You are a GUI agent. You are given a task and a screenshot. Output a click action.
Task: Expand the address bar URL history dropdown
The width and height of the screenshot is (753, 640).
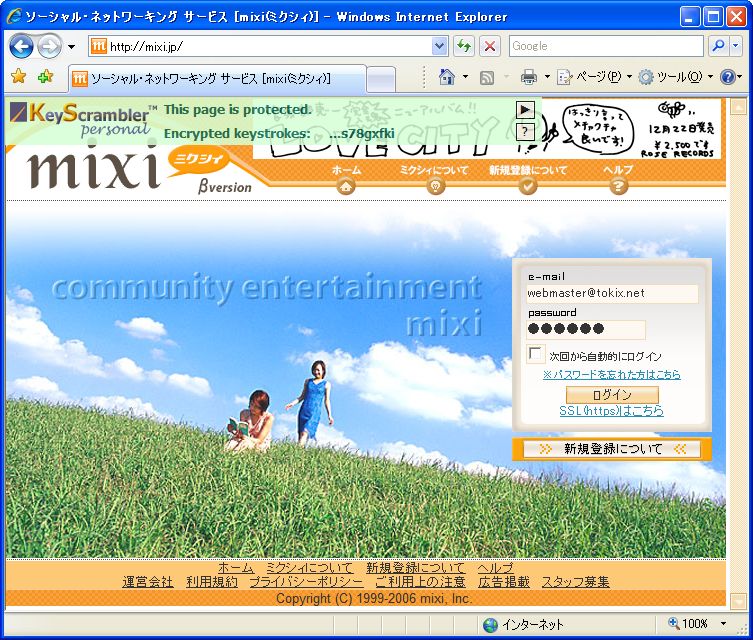click(x=439, y=47)
